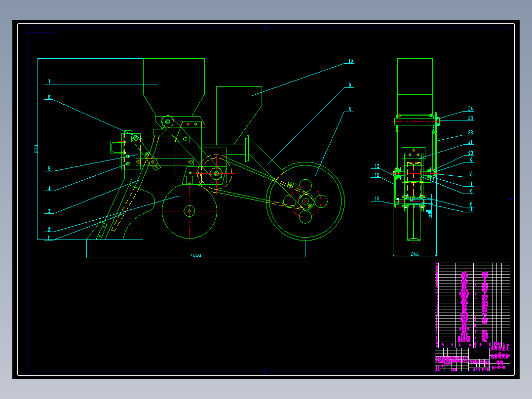
Task: Click the 1050 length dimension text
Action: point(196,255)
